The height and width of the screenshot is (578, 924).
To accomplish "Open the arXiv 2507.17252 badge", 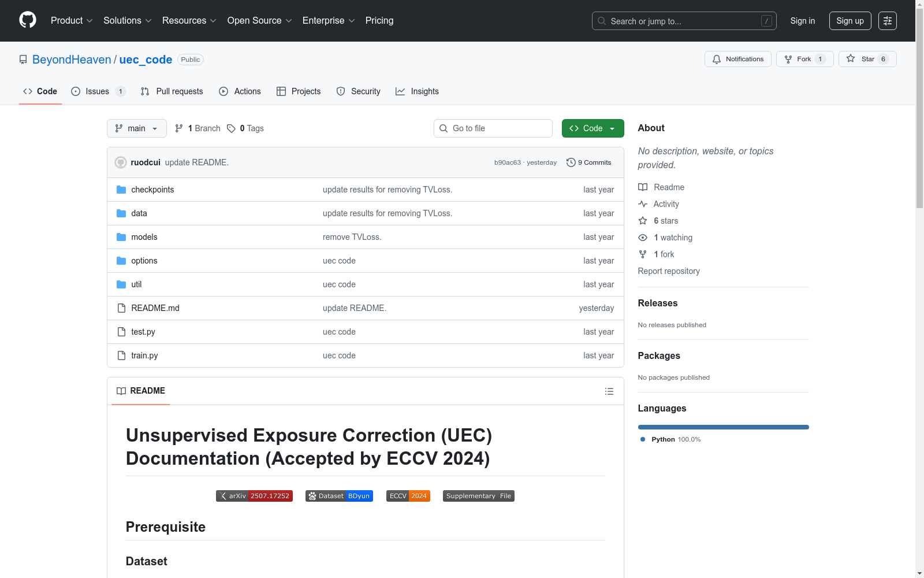I will coord(254,496).
